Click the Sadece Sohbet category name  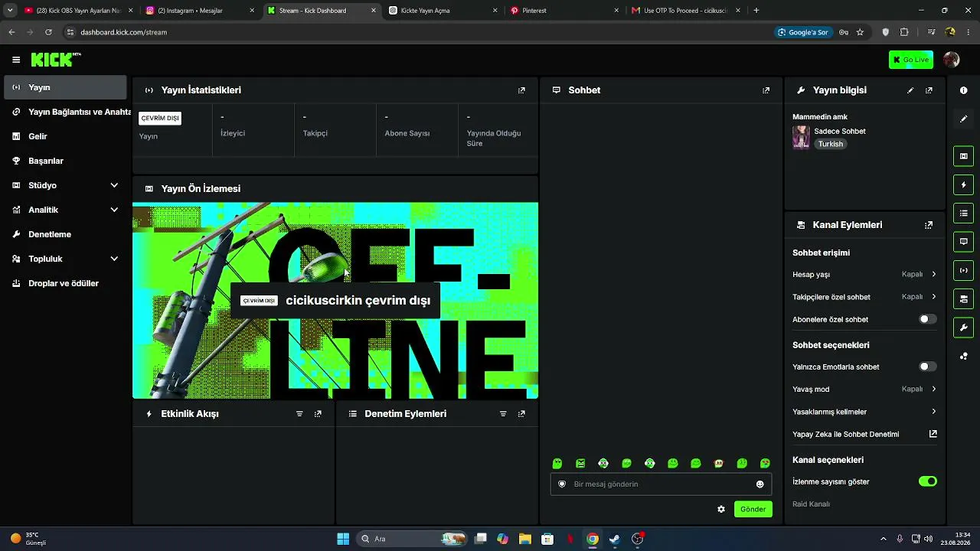click(x=840, y=132)
